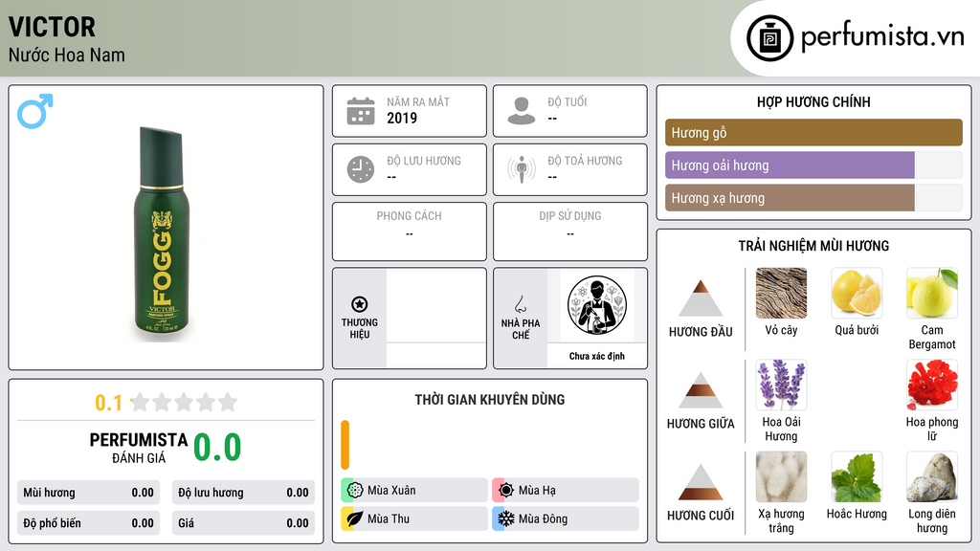This screenshot has width=980, height=551.
Task: Click the five-star rating row
Action: 184,402
